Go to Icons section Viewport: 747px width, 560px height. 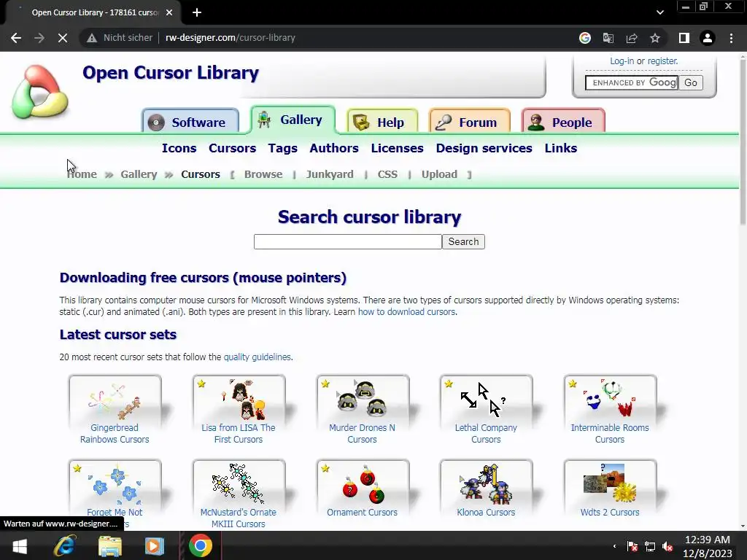pos(179,148)
